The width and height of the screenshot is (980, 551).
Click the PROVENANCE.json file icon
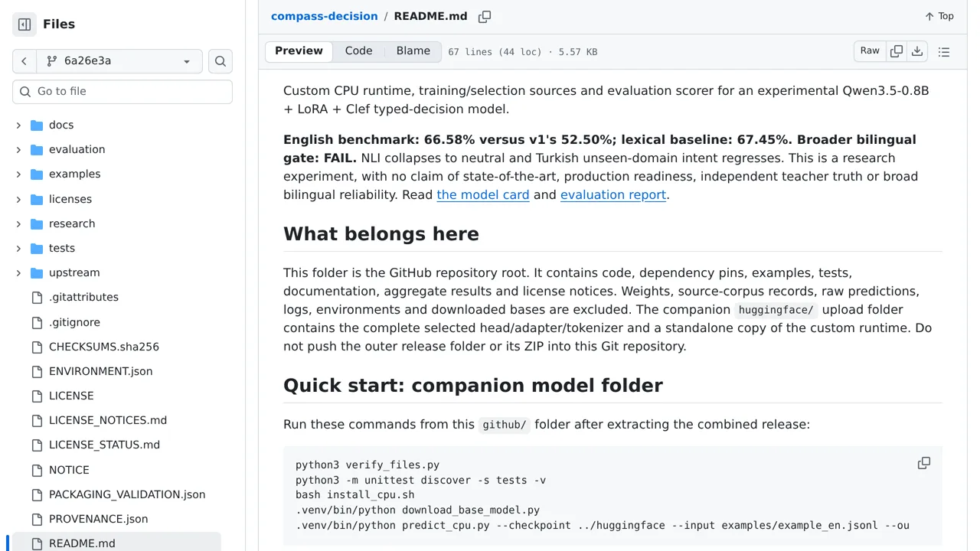(x=37, y=519)
